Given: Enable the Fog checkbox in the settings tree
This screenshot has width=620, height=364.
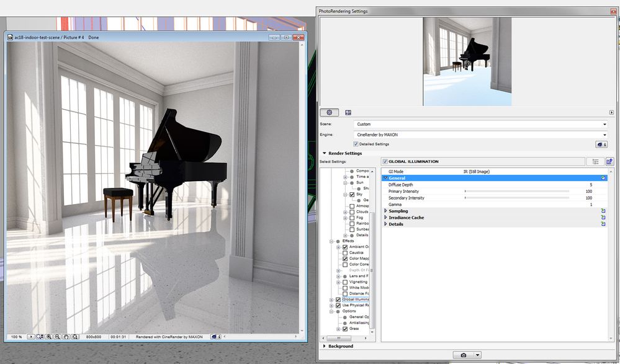Looking at the screenshot, I should 352,218.
